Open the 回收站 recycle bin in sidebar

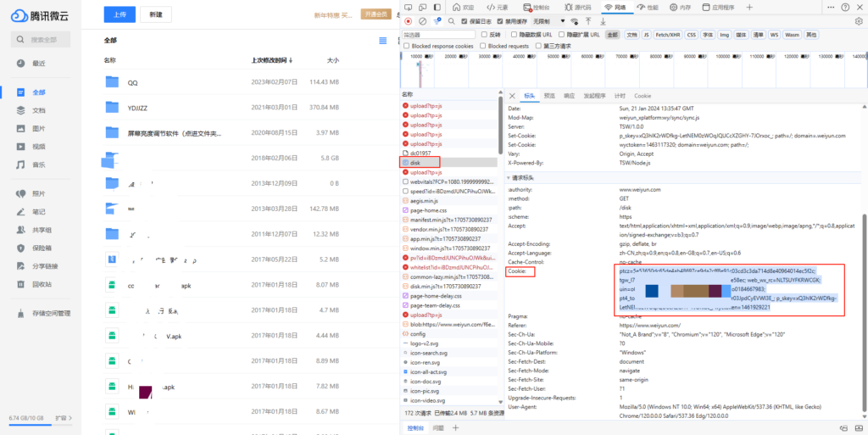[x=42, y=284]
